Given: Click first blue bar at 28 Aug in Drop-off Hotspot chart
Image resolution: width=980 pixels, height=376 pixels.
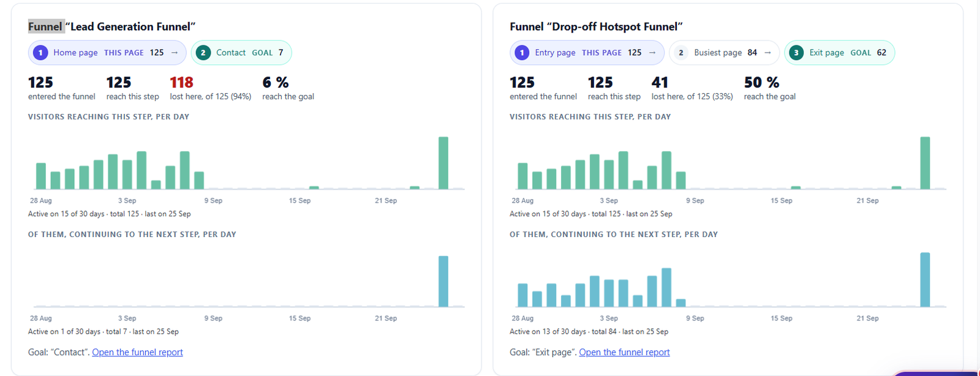Looking at the screenshot, I should click(522, 295).
